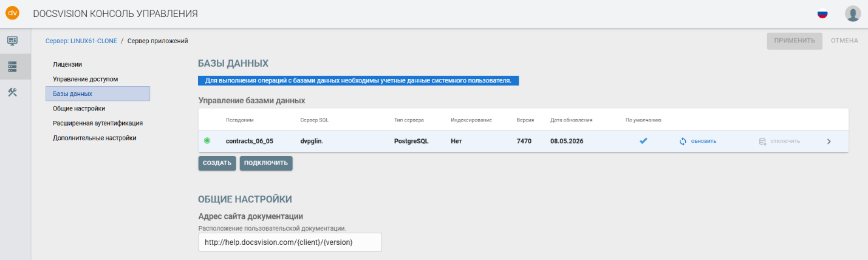Click the blue default checkmark for contracts_06_05
The image size is (868, 260).
click(x=643, y=141)
